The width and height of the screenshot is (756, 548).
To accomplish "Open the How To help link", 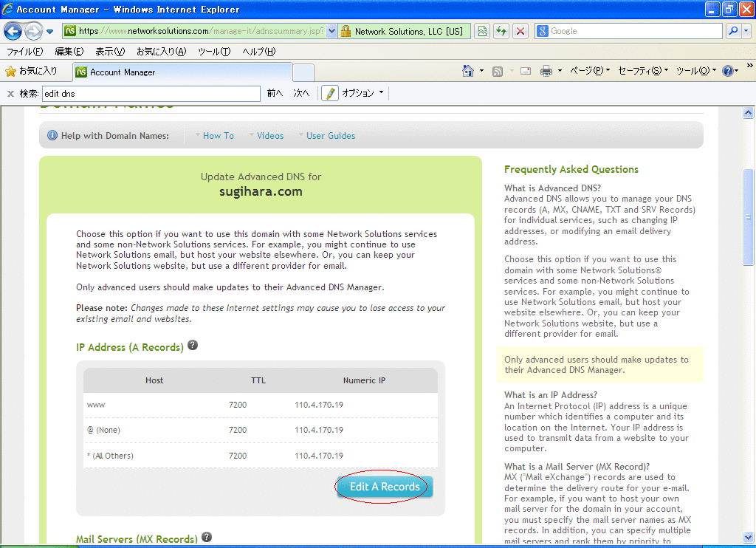I will point(219,136).
